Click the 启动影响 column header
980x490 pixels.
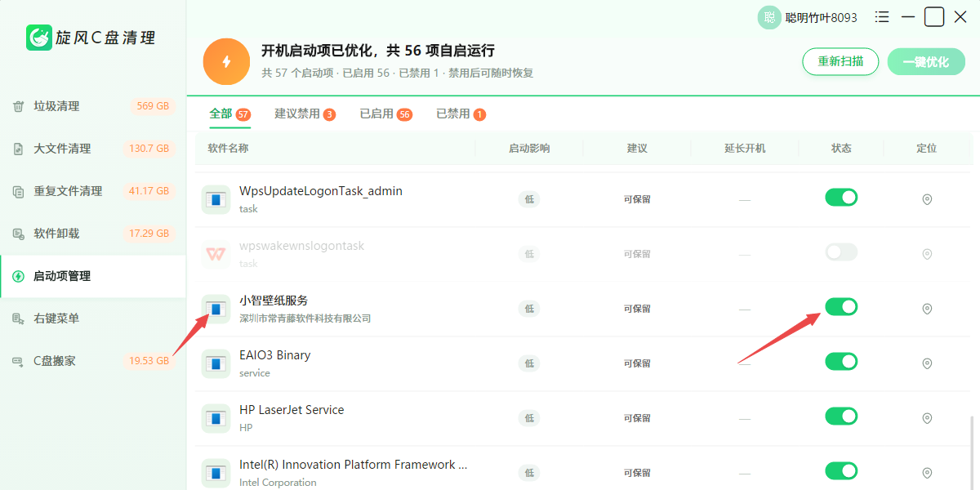(x=529, y=149)
